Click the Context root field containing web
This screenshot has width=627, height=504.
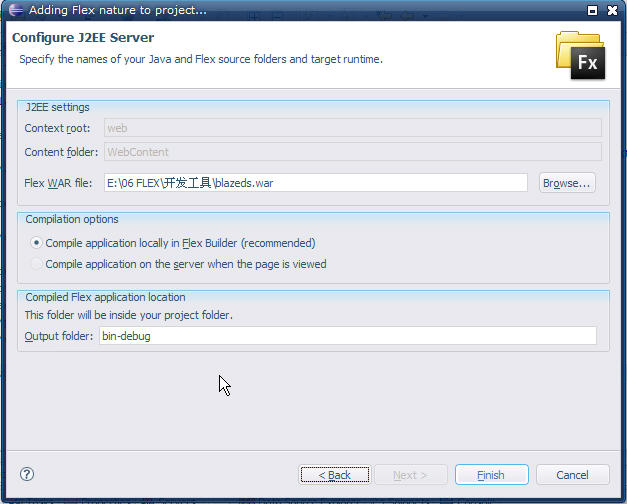click(353, 128)
